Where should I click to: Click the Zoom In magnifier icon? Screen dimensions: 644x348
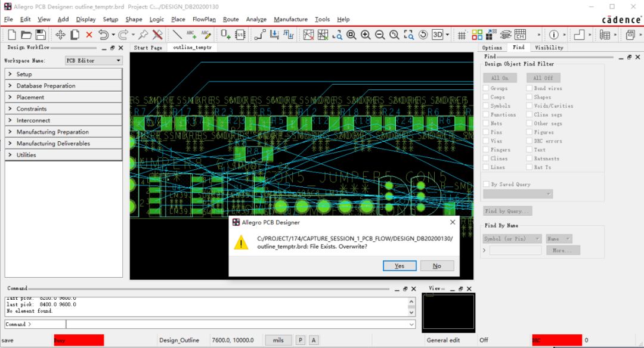(366, 35)
